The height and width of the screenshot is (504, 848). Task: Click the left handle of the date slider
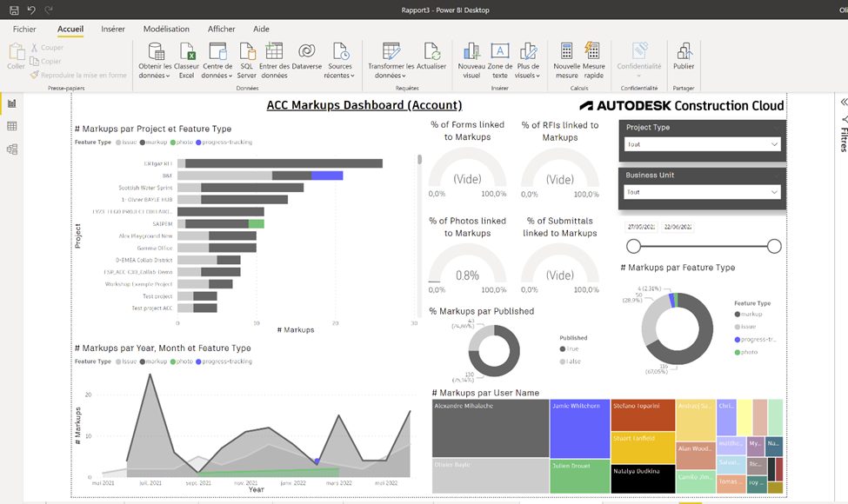(x=633, y=246)
